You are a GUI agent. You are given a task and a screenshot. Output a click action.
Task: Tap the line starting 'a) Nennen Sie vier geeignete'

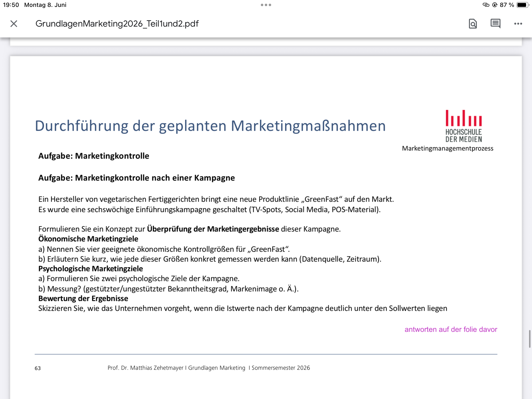click(164, 249)
